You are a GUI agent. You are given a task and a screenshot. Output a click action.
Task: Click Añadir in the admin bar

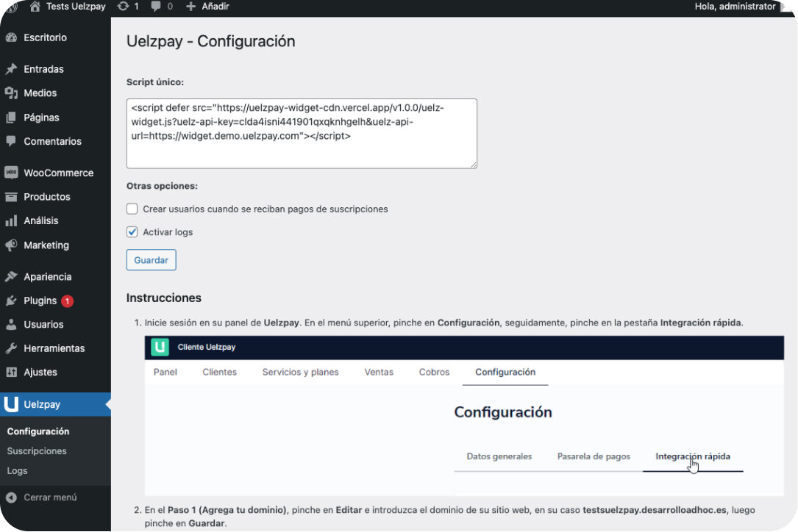[215, 7]
